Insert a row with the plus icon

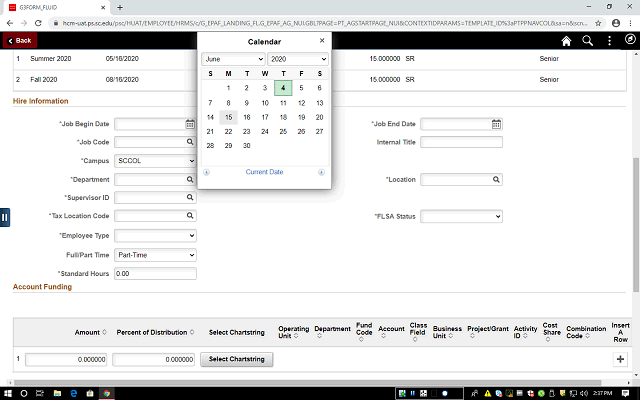click(x=620, y=359)
